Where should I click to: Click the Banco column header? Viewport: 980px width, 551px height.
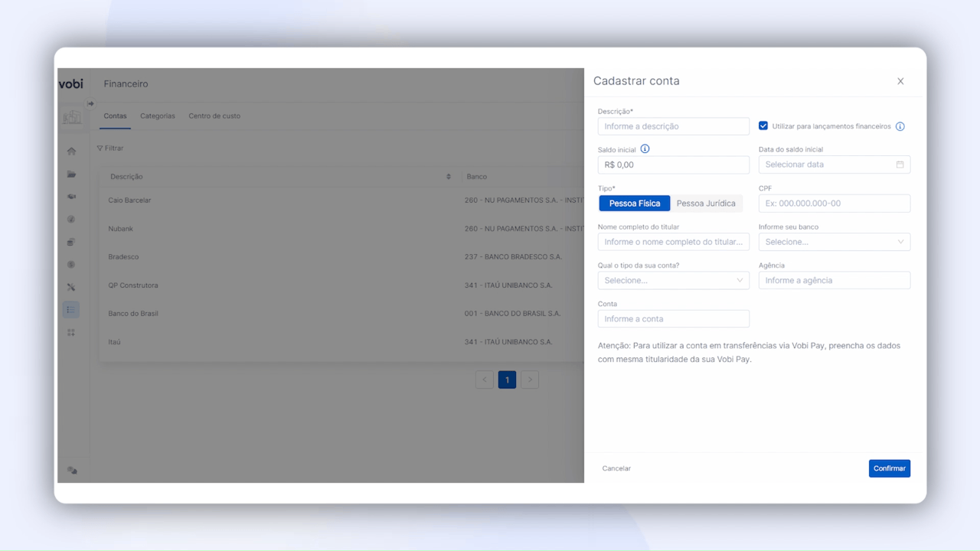tap(477, 177)
